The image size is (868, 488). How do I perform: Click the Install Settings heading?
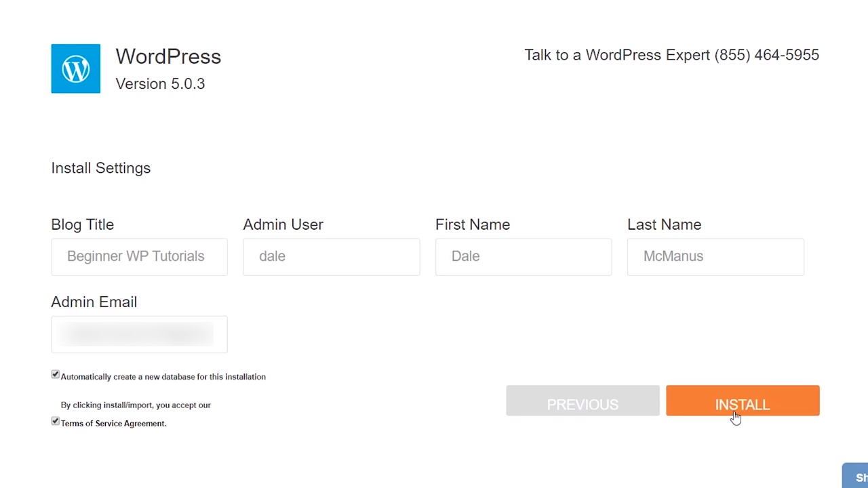(101, 168)
